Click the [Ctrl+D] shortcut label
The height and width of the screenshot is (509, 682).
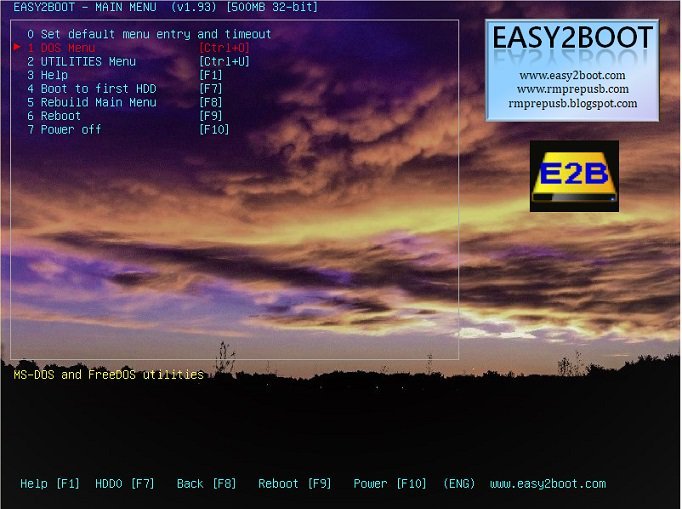[224, 48]
